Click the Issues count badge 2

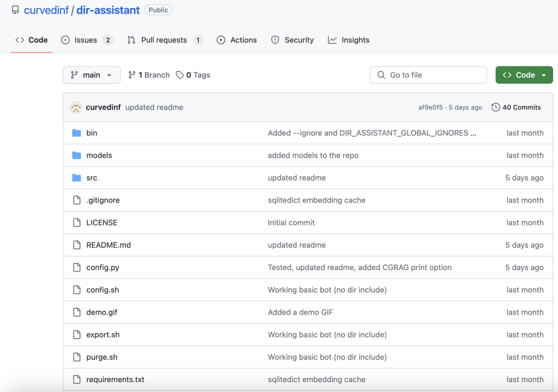[108, 40]
